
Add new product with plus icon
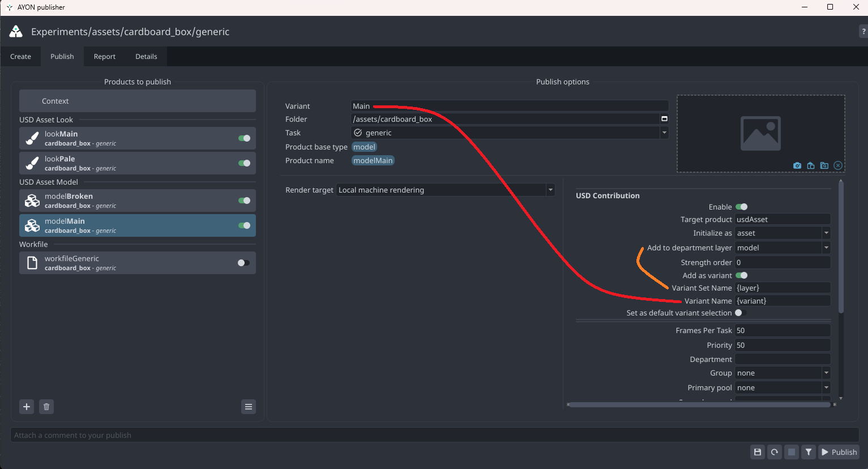27,407
